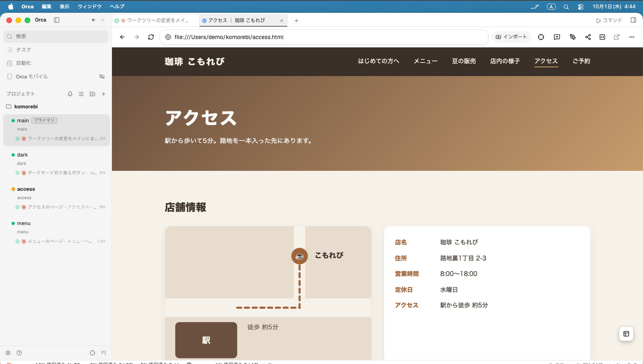Open the 表示 menu in menu bar

click(x=64, y=6)
